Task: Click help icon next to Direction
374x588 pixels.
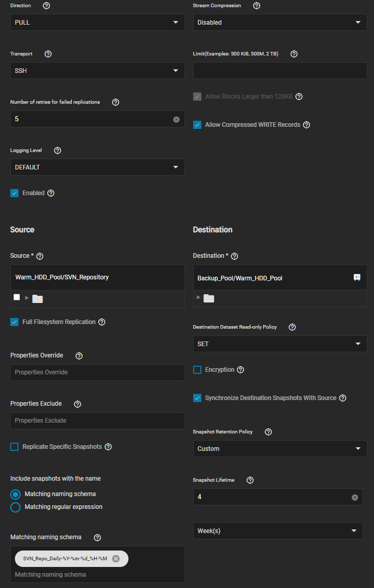Action: point(46,6)
